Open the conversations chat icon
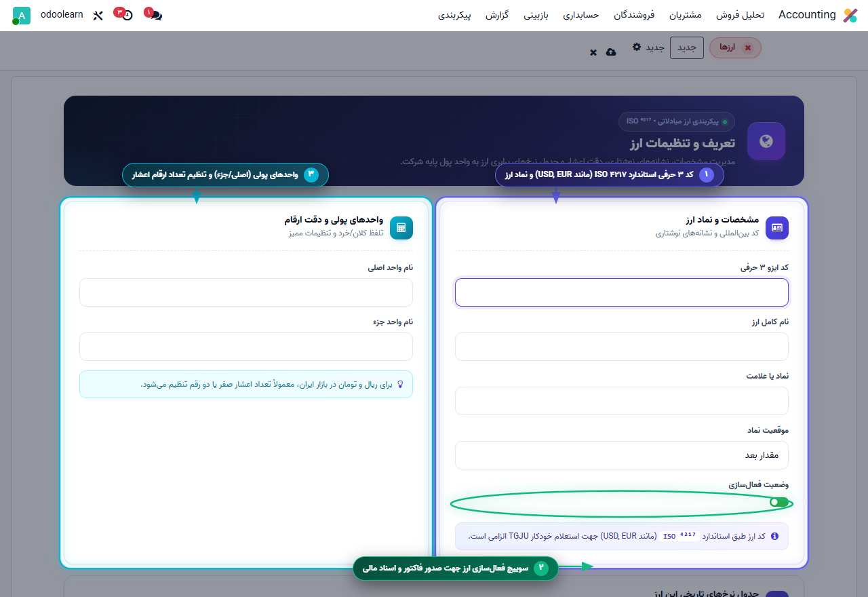Viewport: 868px width, 597px height. point(156,15)
